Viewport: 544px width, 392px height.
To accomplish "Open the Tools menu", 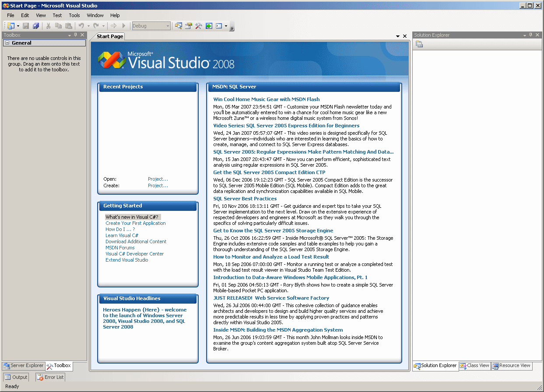I will [x=74, y=15].
